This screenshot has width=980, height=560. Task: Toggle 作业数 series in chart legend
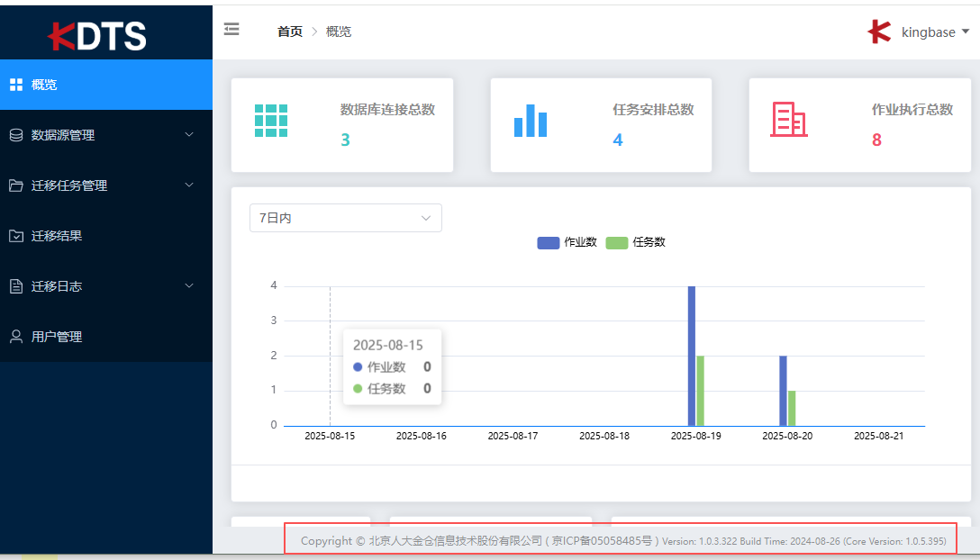tap(567, 242)
